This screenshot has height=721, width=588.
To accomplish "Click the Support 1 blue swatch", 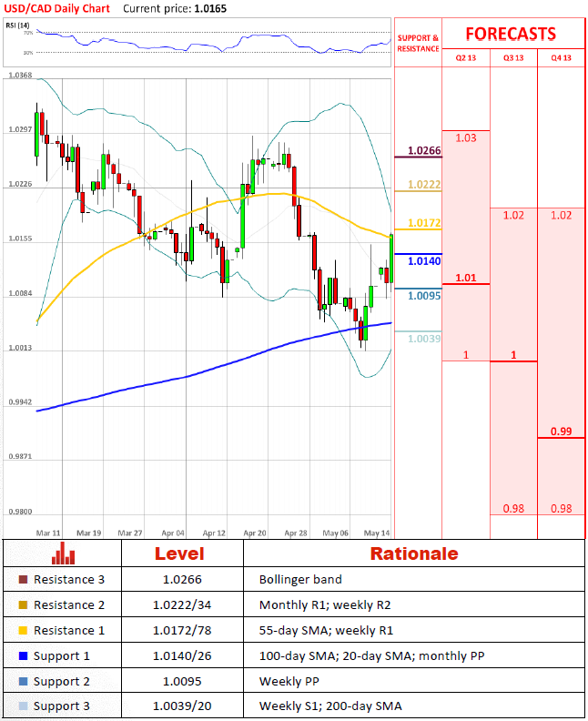I will (23, 655).
